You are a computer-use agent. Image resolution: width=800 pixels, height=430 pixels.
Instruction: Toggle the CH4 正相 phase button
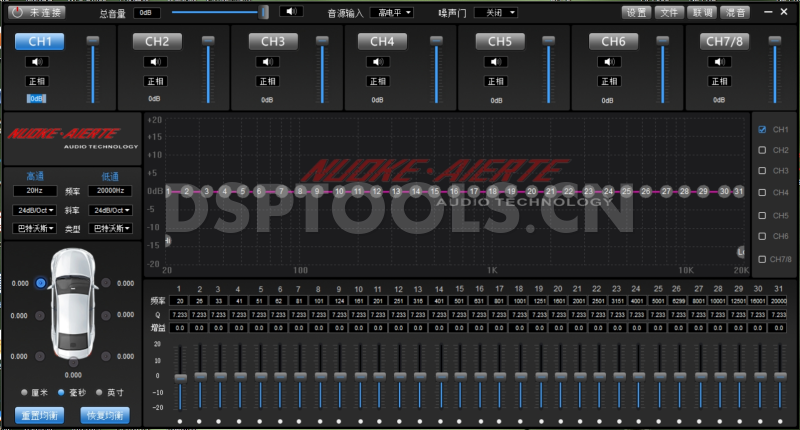click(378, 81)
